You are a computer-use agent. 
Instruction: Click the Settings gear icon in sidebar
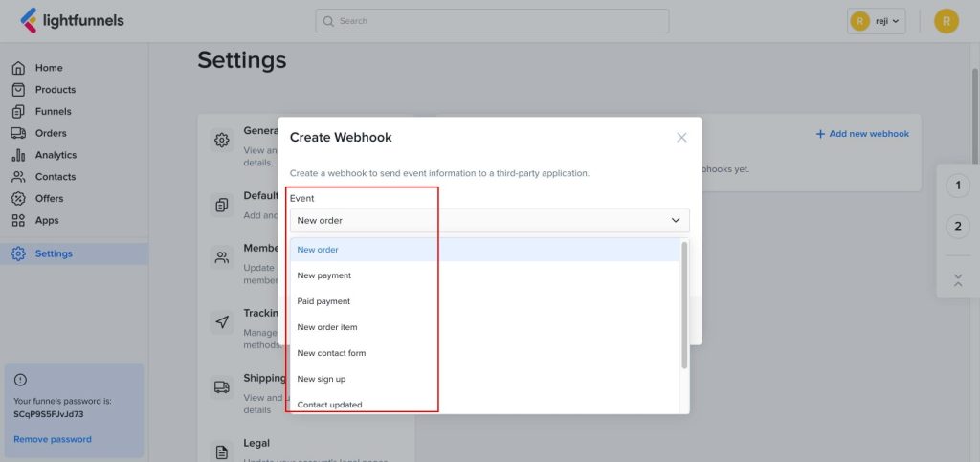(x=19, y=253)
